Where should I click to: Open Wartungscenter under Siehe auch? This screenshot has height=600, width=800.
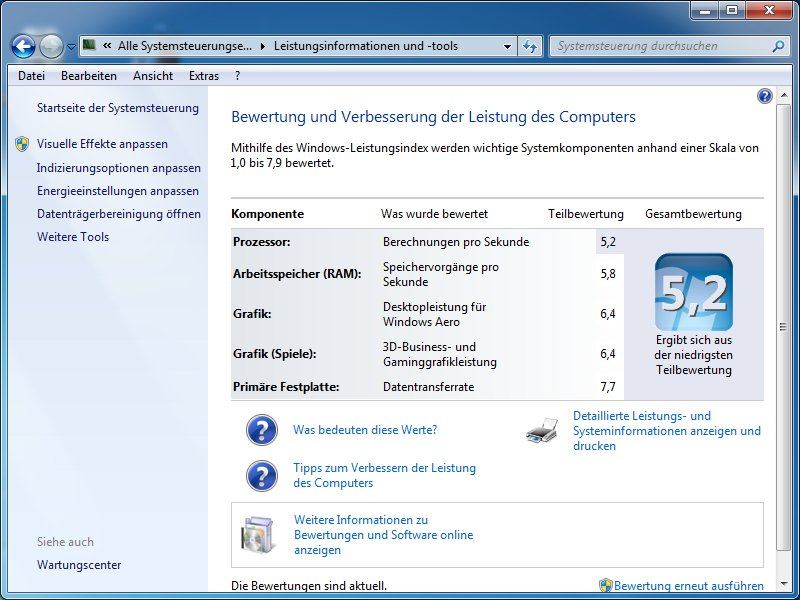pyautogui.click(x=79, y=565)
